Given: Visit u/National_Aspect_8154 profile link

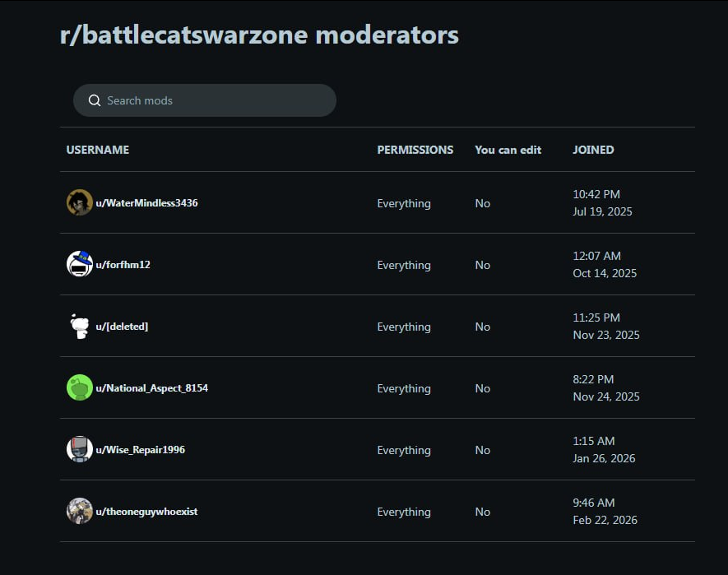Looking at the screenshot, I should click(x=152, y=387).
